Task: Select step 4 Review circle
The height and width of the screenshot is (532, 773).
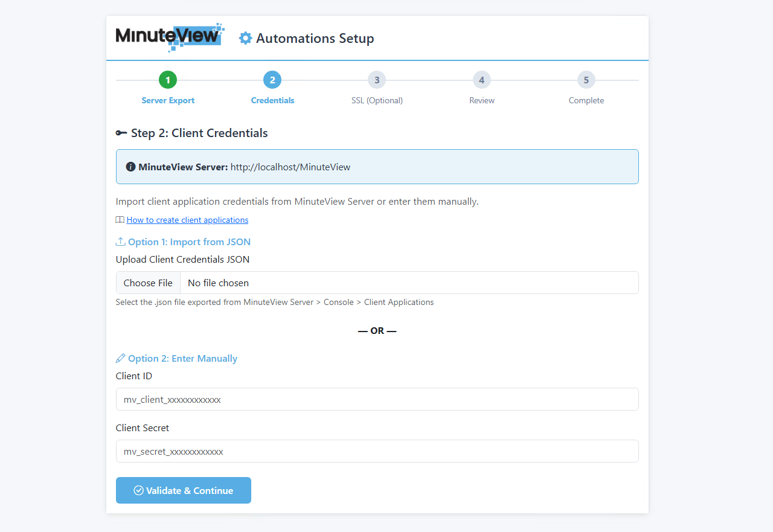Action: (481, 79)
